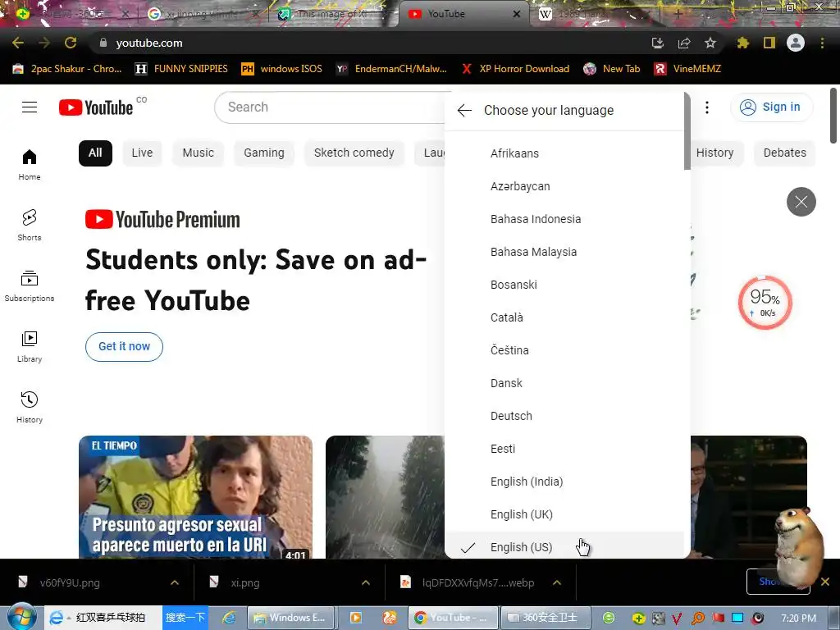
Task: Bookmark this page with the star icon
Action: (x=710, y=43)
